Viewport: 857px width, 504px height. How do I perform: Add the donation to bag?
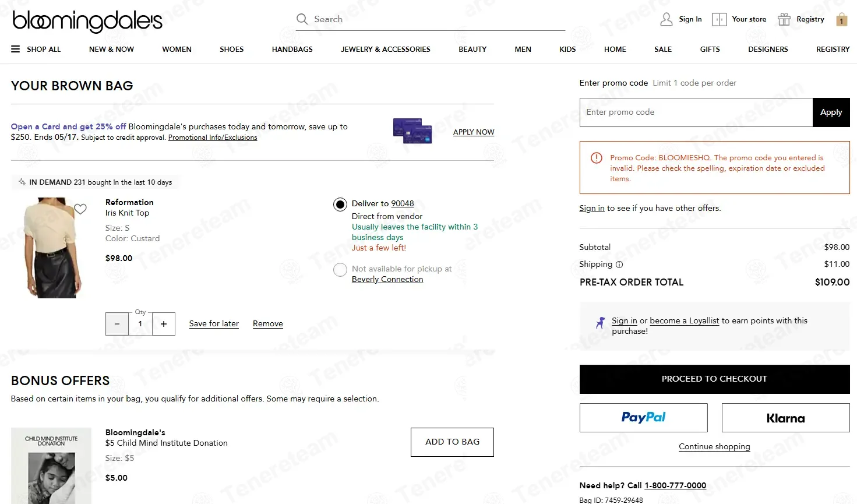tap(452, 442)
